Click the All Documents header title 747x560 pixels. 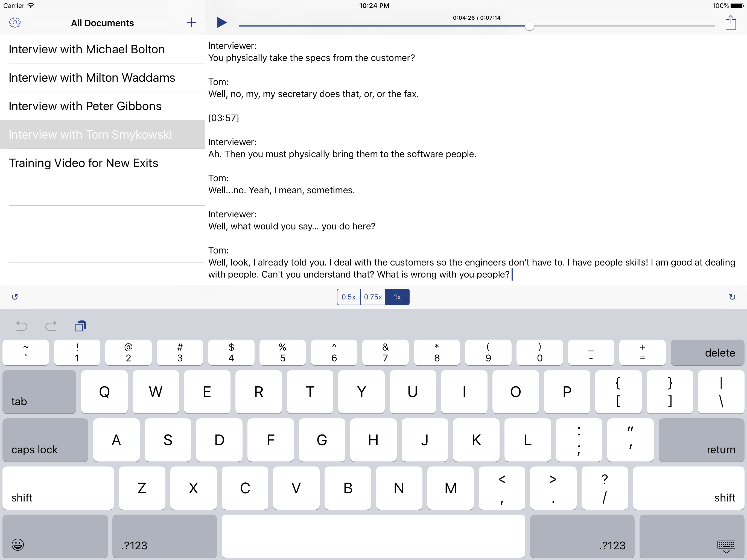(102, 23)
